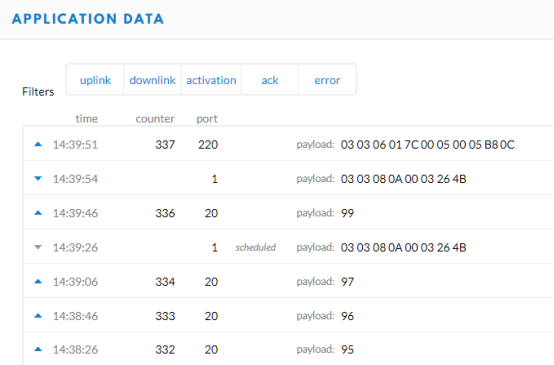The height and width of the screenshot is (365, 554).
Task: Click the time column header
Action: pos(87,119)
